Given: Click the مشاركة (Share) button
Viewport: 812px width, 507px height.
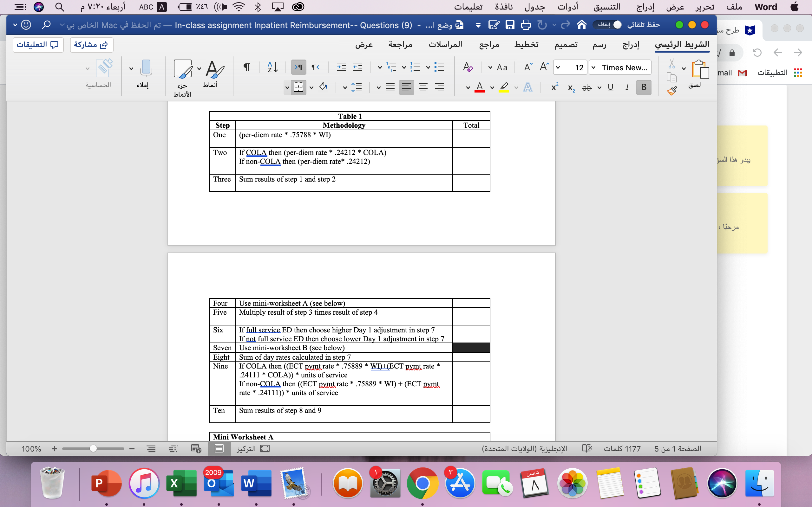Looking at the screenshot, I should [92, 45].
